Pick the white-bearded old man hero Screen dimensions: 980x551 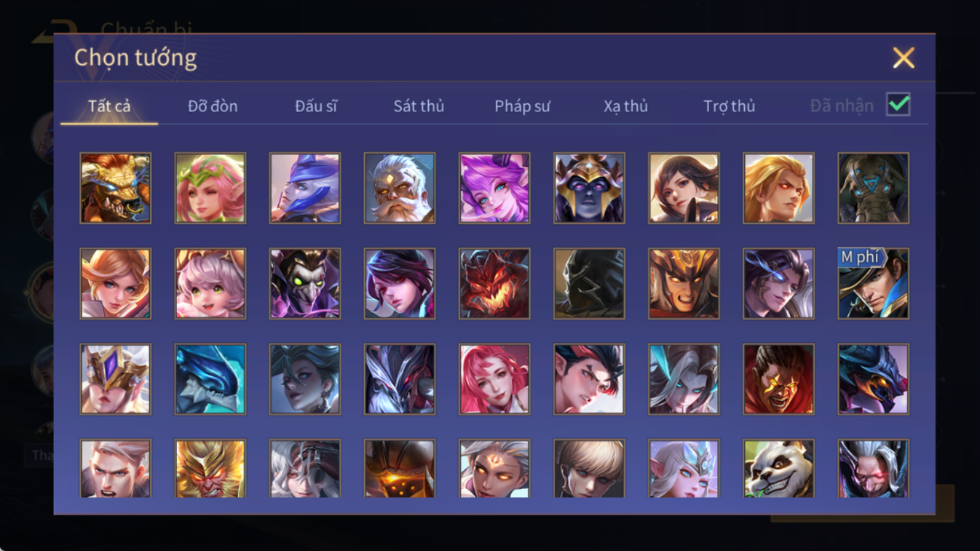400,188
